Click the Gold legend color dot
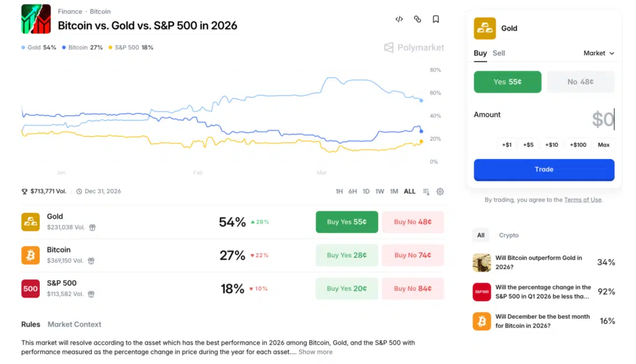This screenshot has width=636, height=364. coord(24,48)
